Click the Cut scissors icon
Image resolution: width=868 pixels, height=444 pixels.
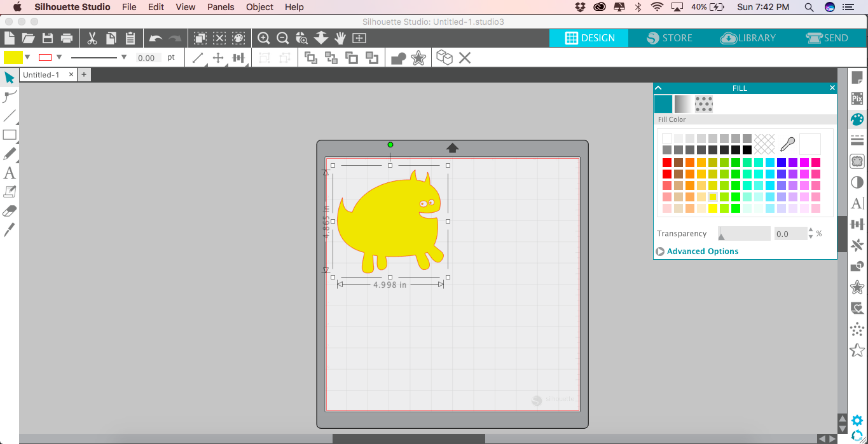tap(92, 38)
